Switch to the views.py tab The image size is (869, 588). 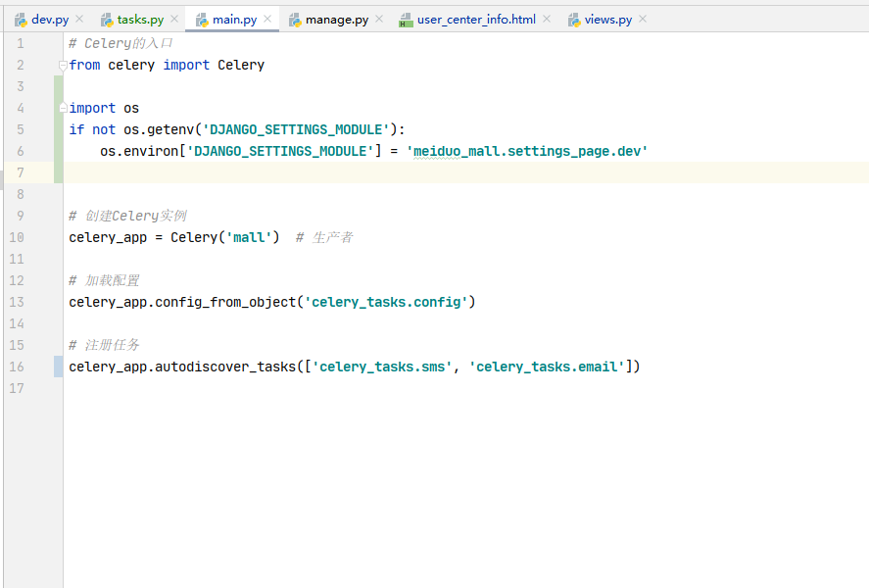point(607,18)
